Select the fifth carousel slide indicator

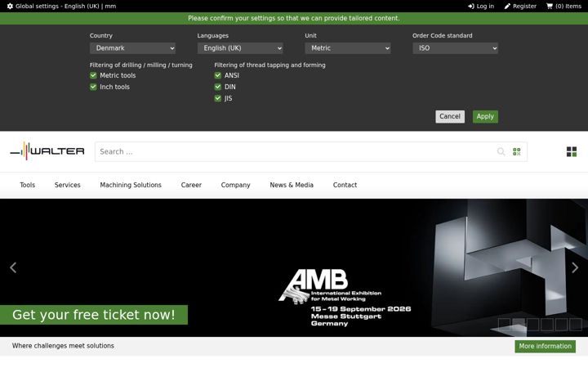click(x=561, y=325)
